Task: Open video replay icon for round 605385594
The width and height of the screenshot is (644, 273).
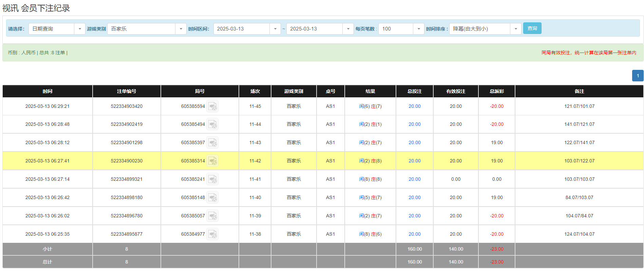Action: pos(213,106)
